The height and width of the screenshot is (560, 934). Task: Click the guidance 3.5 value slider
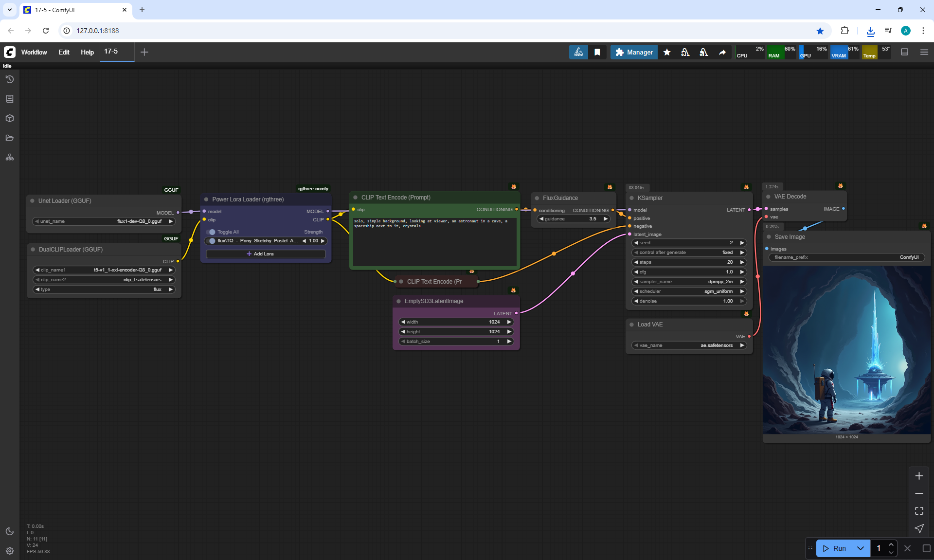click(x=573, y=219)
